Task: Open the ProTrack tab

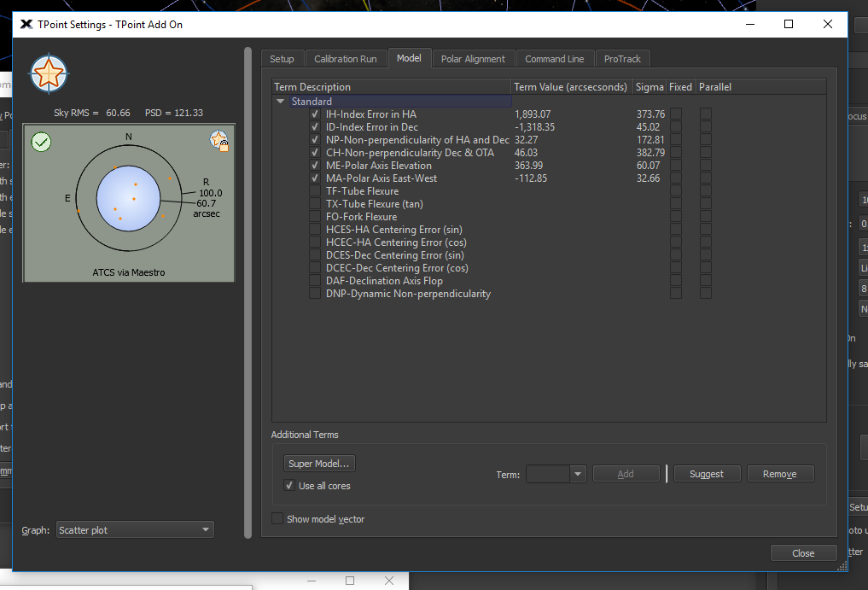Action: (x=622, y=59)
